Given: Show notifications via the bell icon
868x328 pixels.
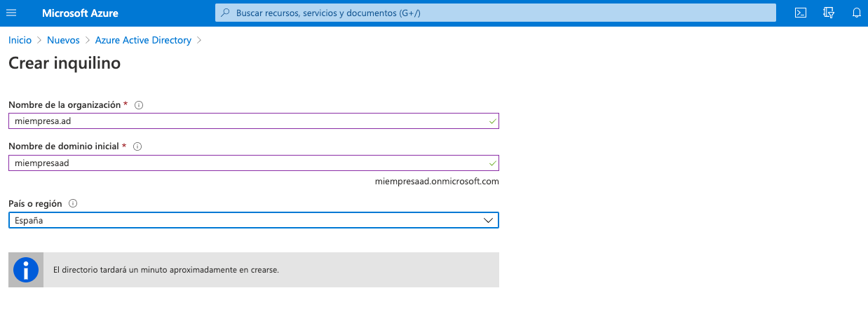Looking at the screenshot, I should click(x=856, y=13).
